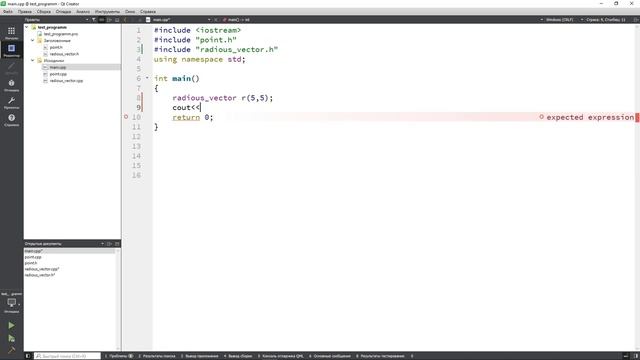Open the Build menu
Screen dimensions: 640x360
coord(44,11)
